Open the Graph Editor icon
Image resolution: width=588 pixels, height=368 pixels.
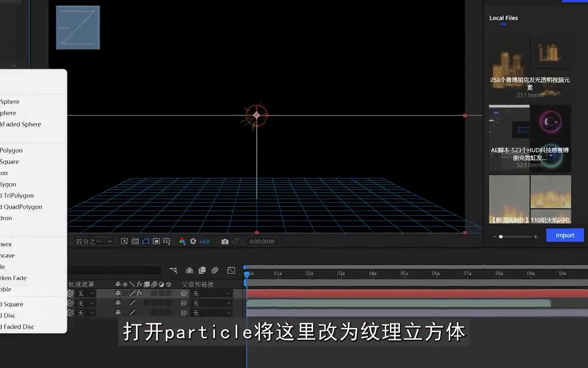[x=231, y=270]
